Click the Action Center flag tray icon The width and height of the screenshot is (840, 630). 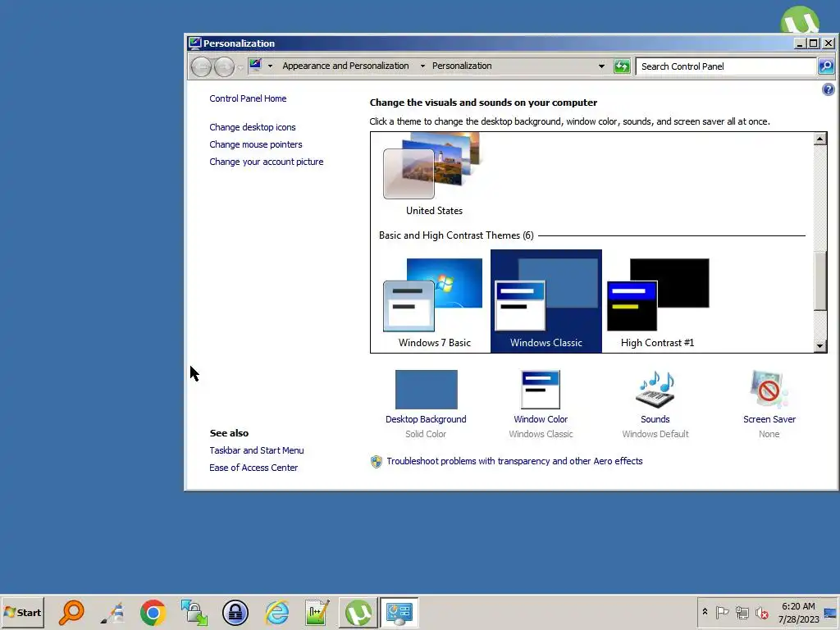click(722, 612)
